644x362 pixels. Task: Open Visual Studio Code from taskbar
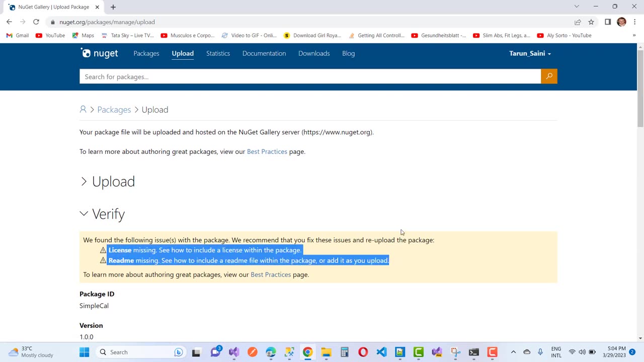point(381,352)
